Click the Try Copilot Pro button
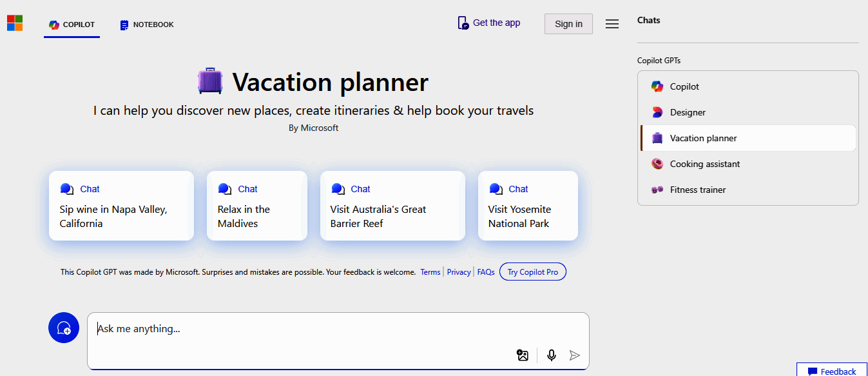The height and width of the screenshot is (376, 868). 533,272
